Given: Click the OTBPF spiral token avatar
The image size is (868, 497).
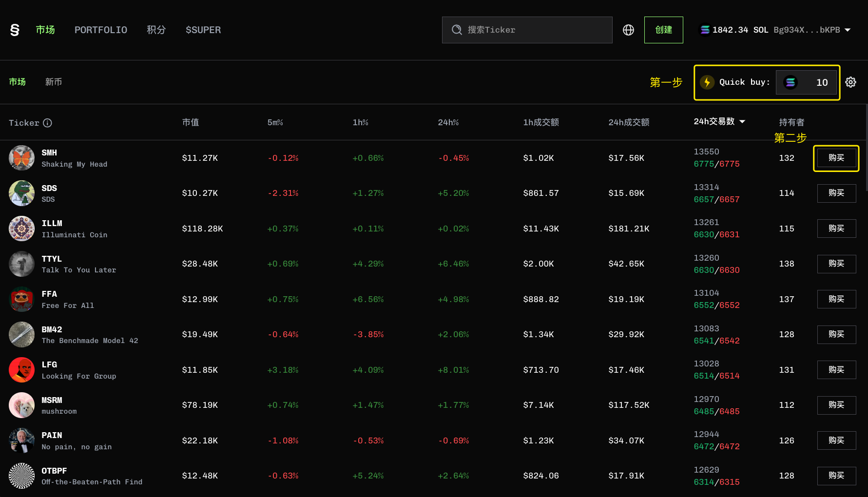Looking at the screenshot, I should tap(21, 476).
